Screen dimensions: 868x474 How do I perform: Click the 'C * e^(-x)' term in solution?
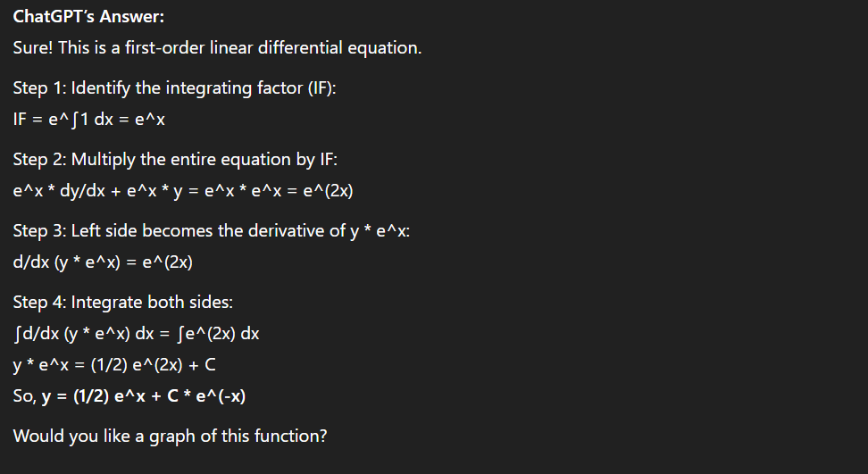[206, 396]
